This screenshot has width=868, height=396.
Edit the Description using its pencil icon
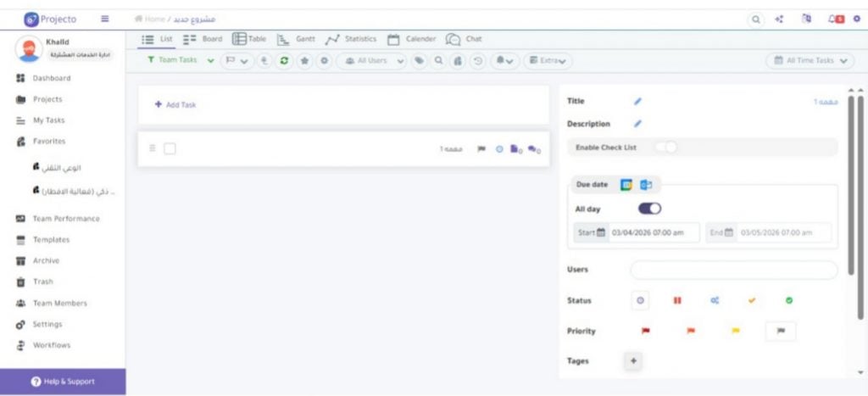click(637, 124)
